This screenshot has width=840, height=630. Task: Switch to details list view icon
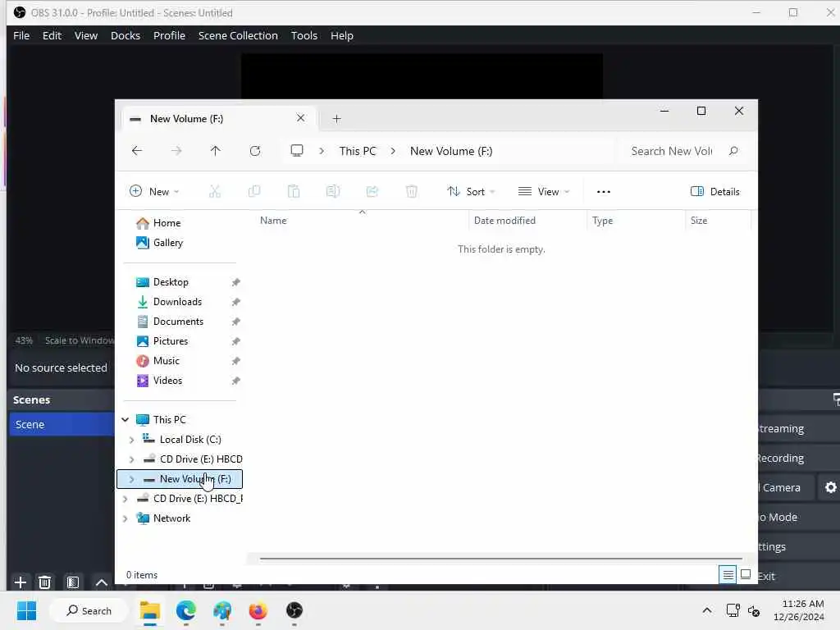pos(728,575)
